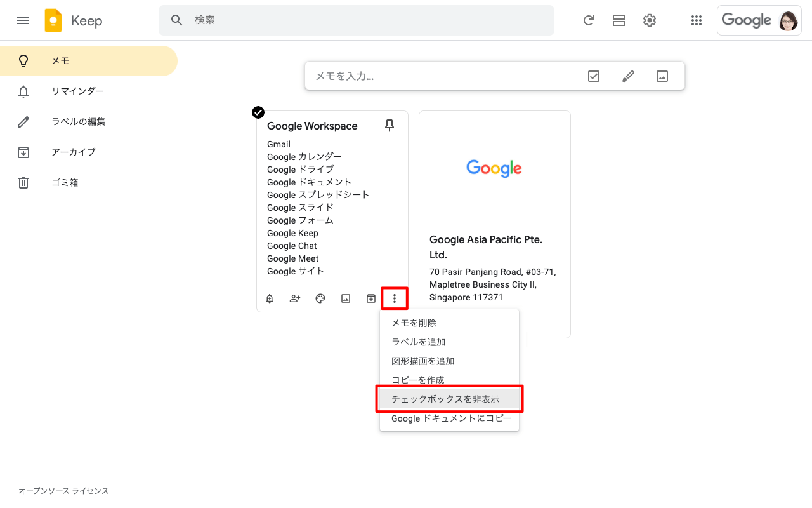Viewport: 812px width, 508px height.
Task: Pin the Google Workspace note
Action: tap(390, 126)
